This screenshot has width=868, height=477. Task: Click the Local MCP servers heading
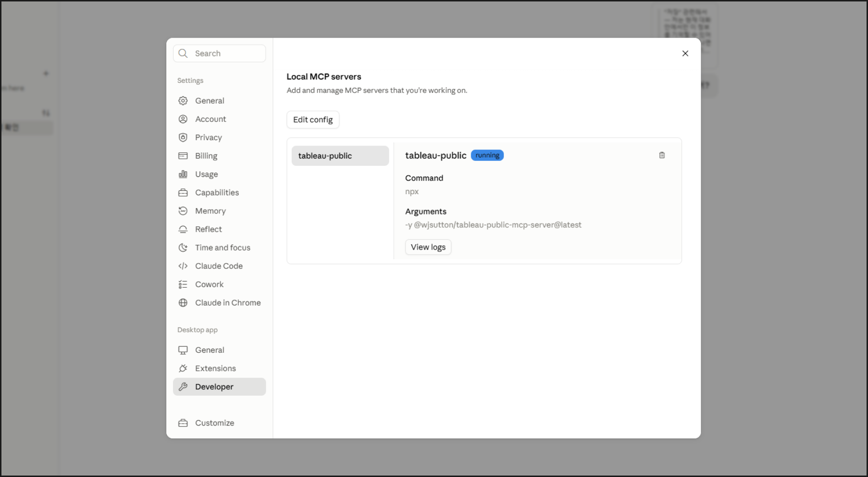(324, 77)
